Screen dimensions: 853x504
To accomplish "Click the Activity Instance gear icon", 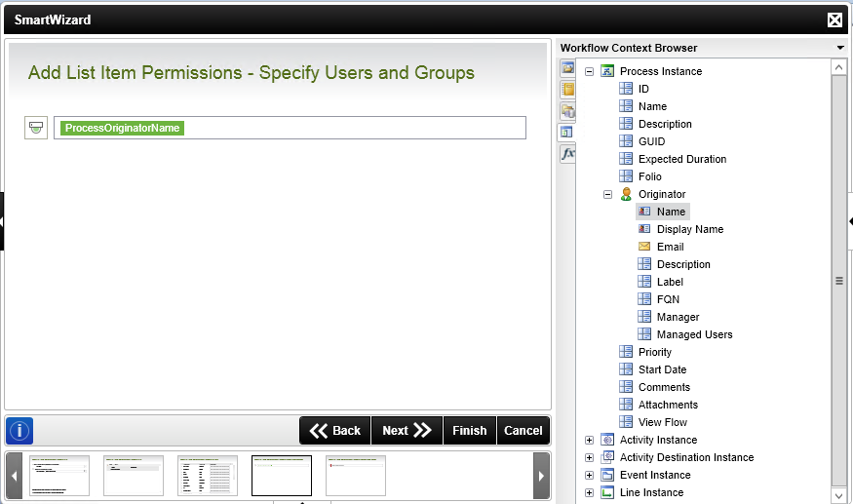I will 607,440.
